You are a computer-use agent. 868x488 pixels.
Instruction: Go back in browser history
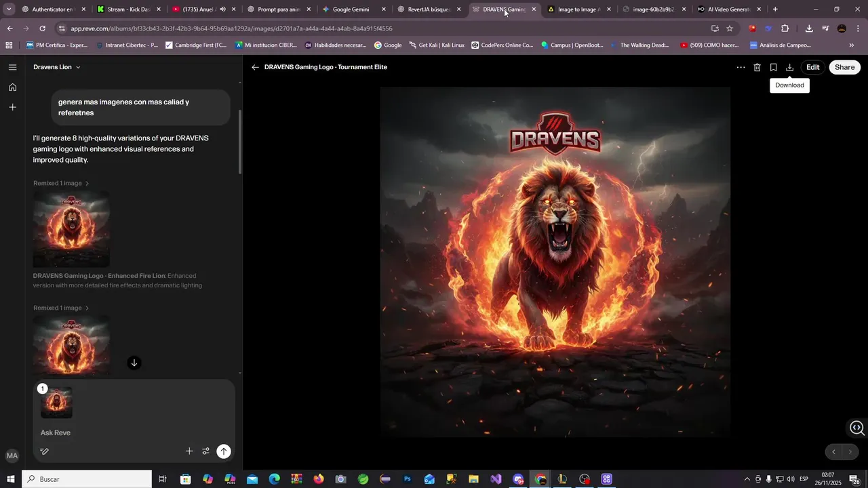tap(9, 28)
